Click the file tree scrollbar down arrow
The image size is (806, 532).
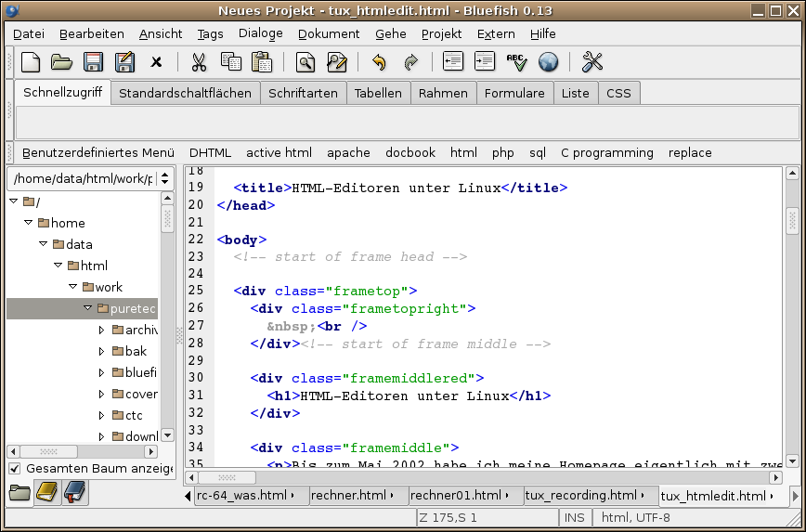pyautogui.click(x=167, y=435)
